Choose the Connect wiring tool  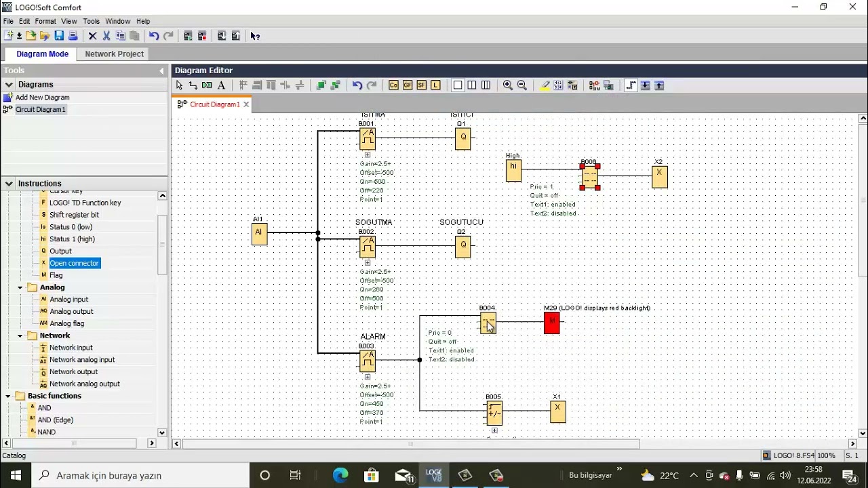pyautogui.click(x=193, y=85)
